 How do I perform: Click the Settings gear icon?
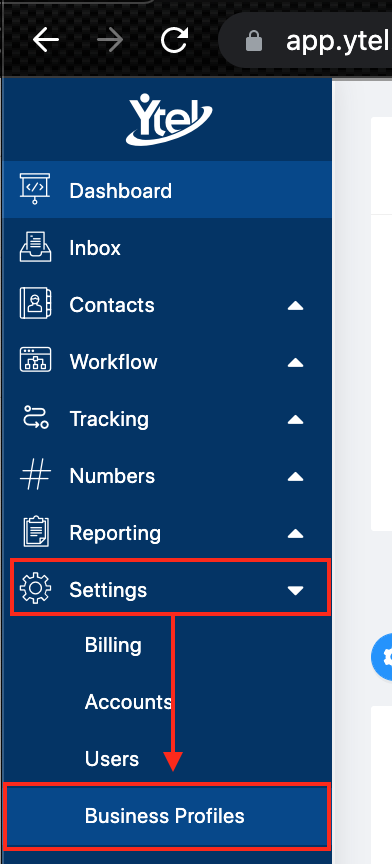35,588
